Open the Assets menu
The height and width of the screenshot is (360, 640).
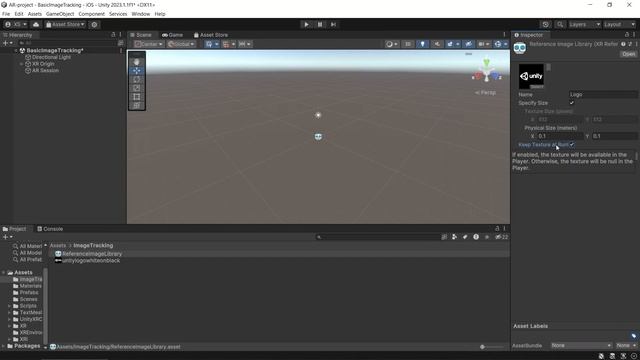click(x=35, y=14)
